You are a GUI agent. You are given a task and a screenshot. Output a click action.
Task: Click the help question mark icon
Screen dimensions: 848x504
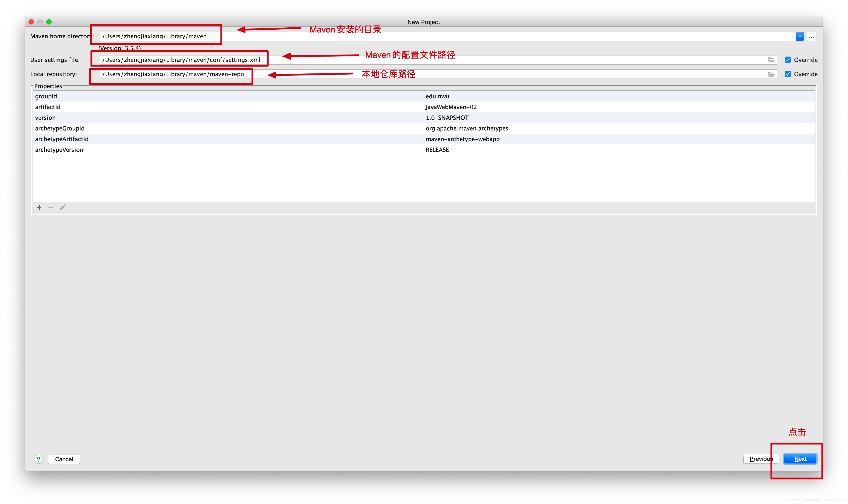point(39,459)
